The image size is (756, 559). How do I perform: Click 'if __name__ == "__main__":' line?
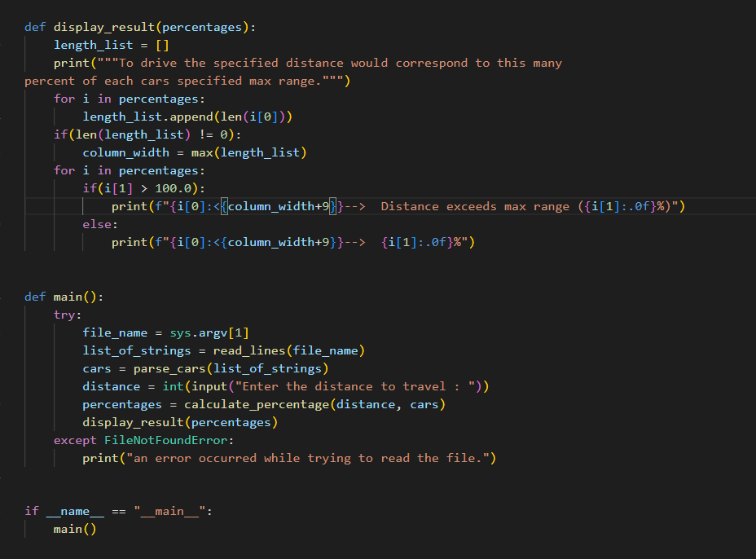119,511
